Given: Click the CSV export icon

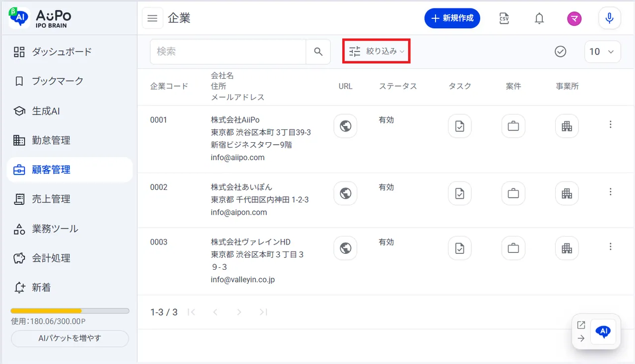Looking at the screenshot, I should 504,18.
